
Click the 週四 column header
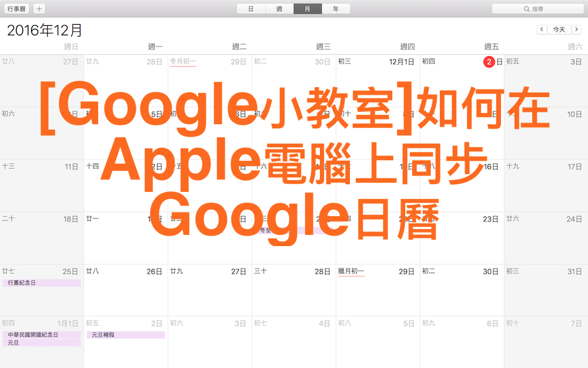pos(407,47)
